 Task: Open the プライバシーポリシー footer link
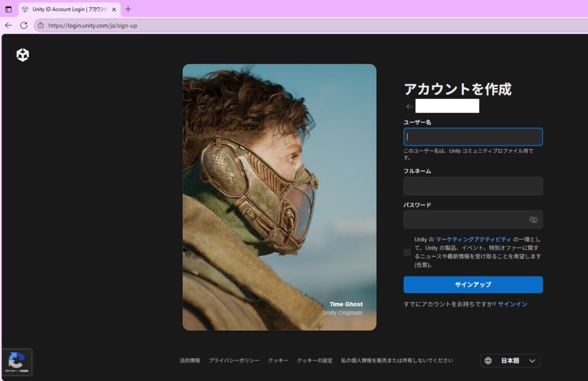pos(234,360)
